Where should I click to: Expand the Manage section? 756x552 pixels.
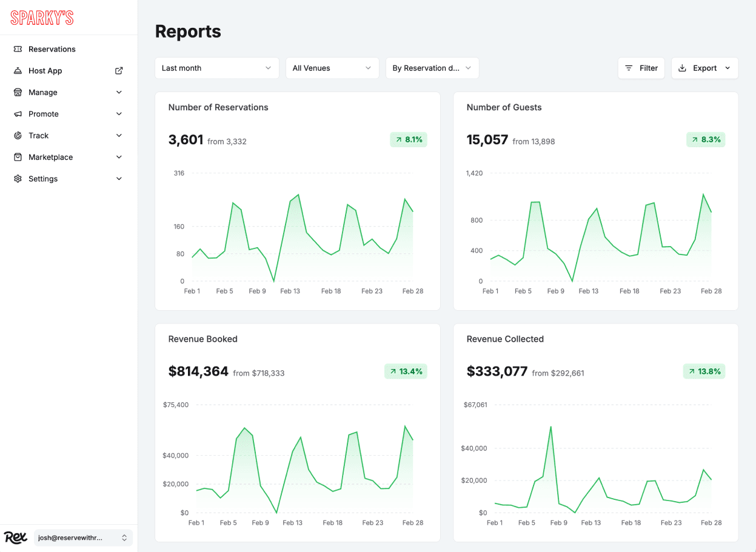pyautogui.click(x=119, y=92)
